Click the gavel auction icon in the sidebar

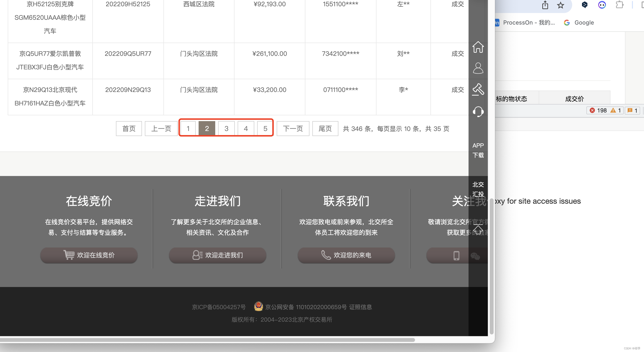tap(478, 89)
